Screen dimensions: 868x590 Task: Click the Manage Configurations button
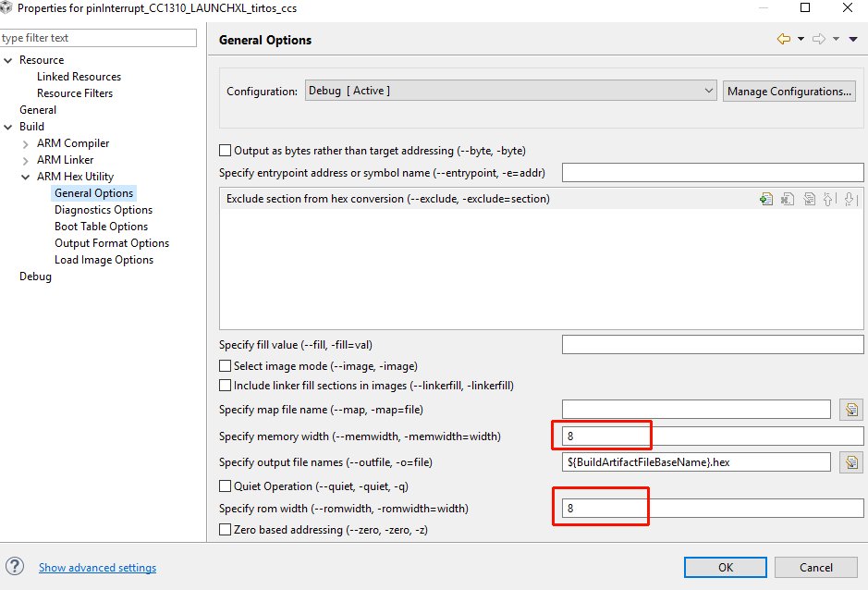tap(789, 91)
